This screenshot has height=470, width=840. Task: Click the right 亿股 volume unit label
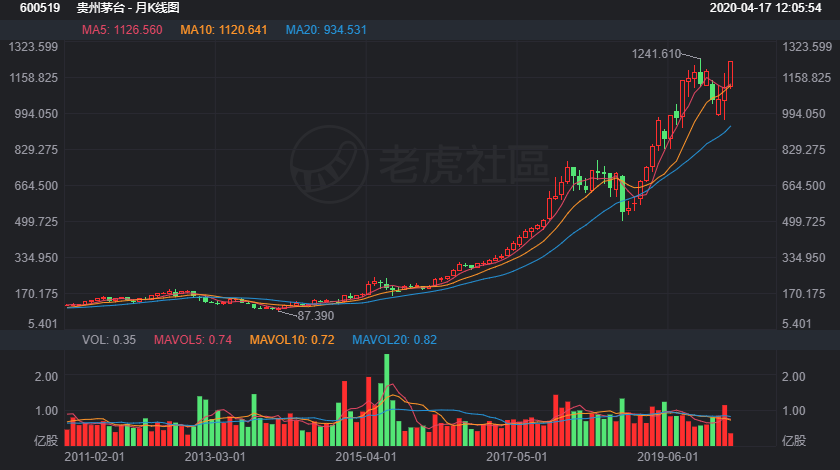[794, 441]
